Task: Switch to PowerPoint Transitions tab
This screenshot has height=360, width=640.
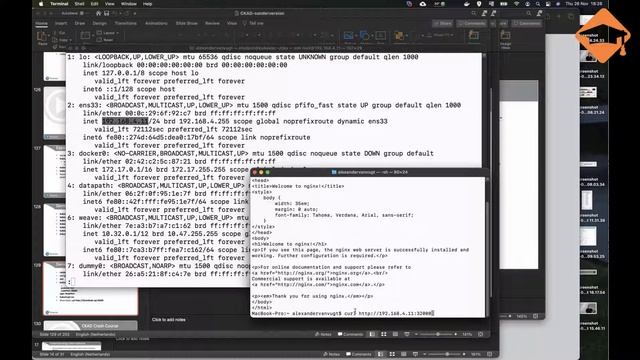Action: click(125, 23)
